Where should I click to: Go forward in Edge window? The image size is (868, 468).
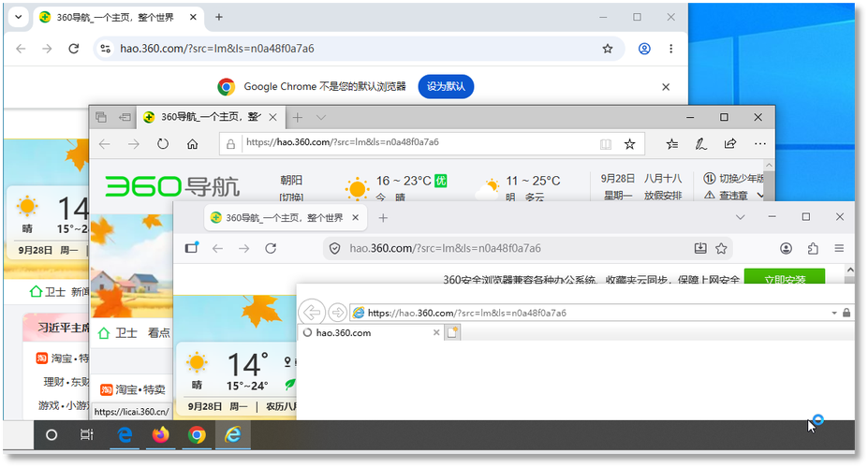coord(133,144)
